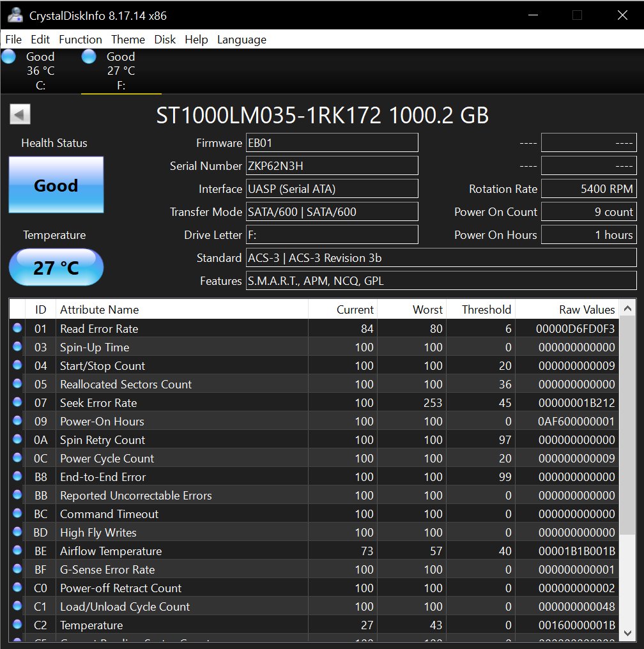Image resolution: width=644 pixels, height=649 pixels.
Task: Click the status dot for Spin Retry Count
Action: (17, 439)
